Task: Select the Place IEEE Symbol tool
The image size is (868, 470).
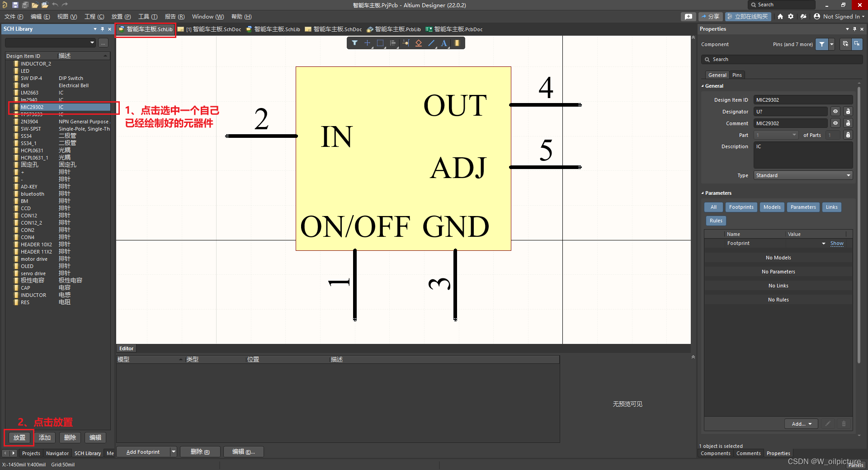Action: (x=419, y=43)
